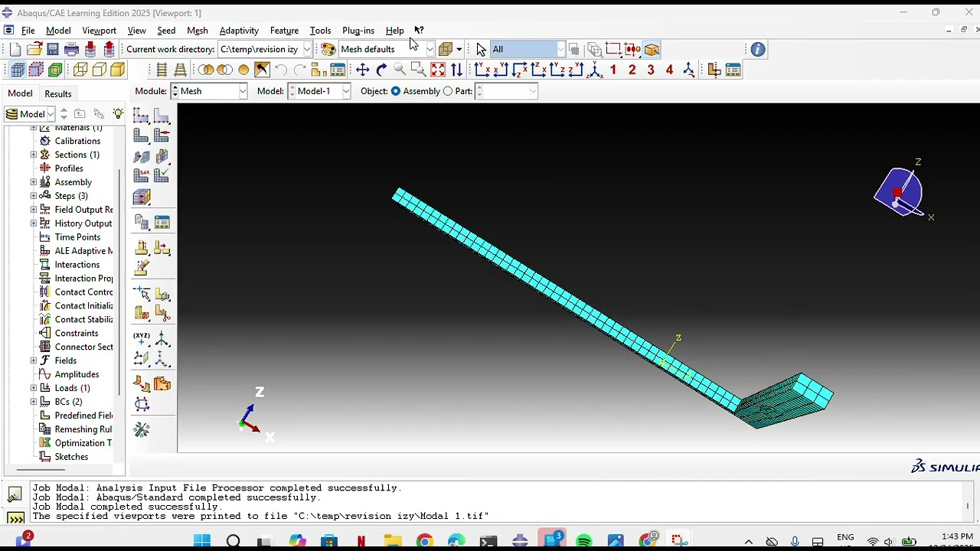The width and height of the screenshot is (980, 551).
Task: Click the light bulb filter icon
Action: (x=118, y=114)
